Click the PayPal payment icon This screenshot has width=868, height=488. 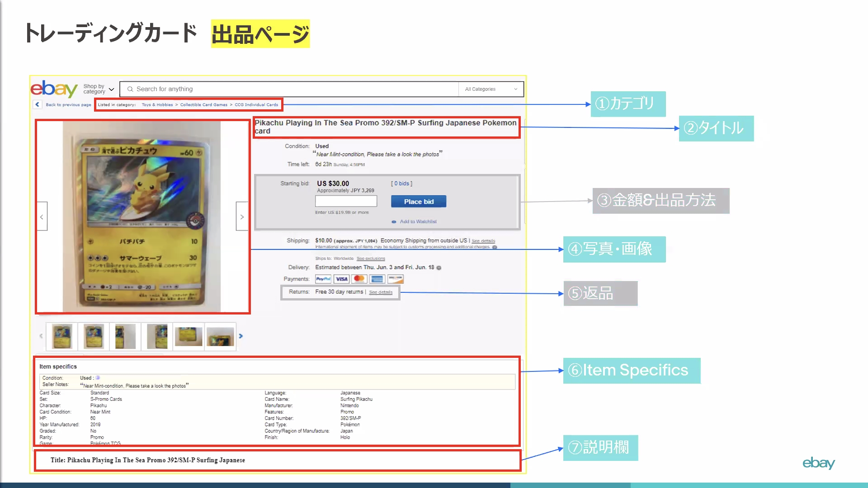323,279
